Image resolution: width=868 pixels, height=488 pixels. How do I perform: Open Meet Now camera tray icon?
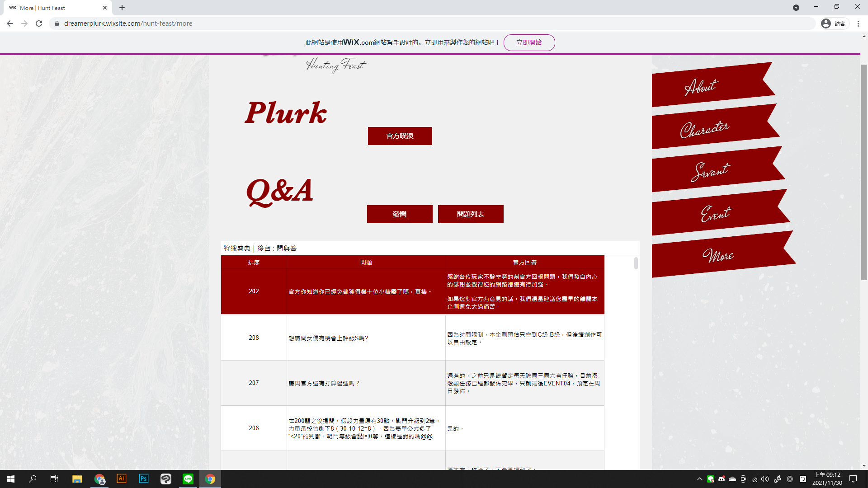coord(743,479)
